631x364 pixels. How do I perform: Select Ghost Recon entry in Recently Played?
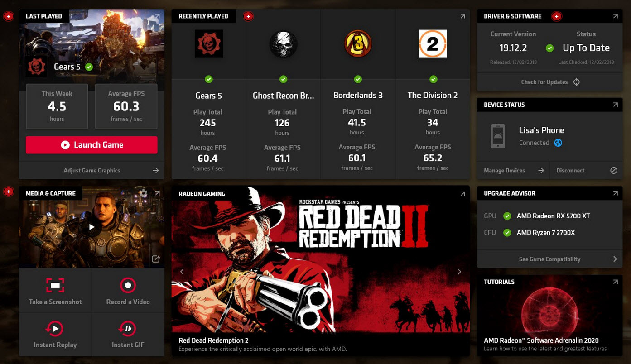pyautogui.click(x=283, y=96)
